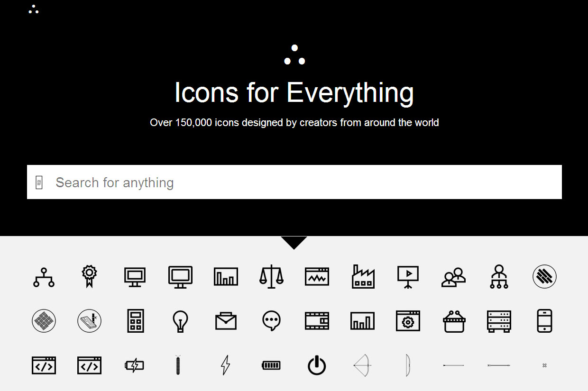The height and width of the screenshot is (391, 588).
Task: Select the lightning bolt icon
Action: point(226,365)
